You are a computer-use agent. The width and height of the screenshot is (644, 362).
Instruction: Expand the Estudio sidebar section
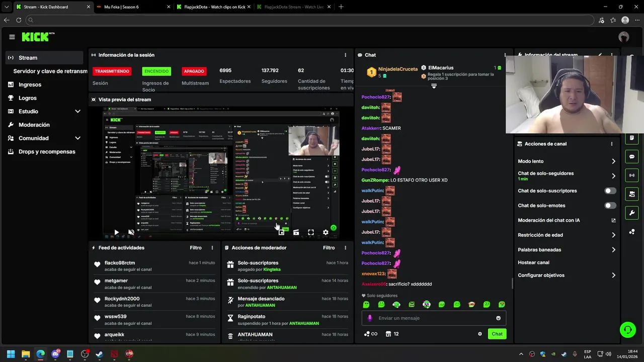[x=77, y=111]
